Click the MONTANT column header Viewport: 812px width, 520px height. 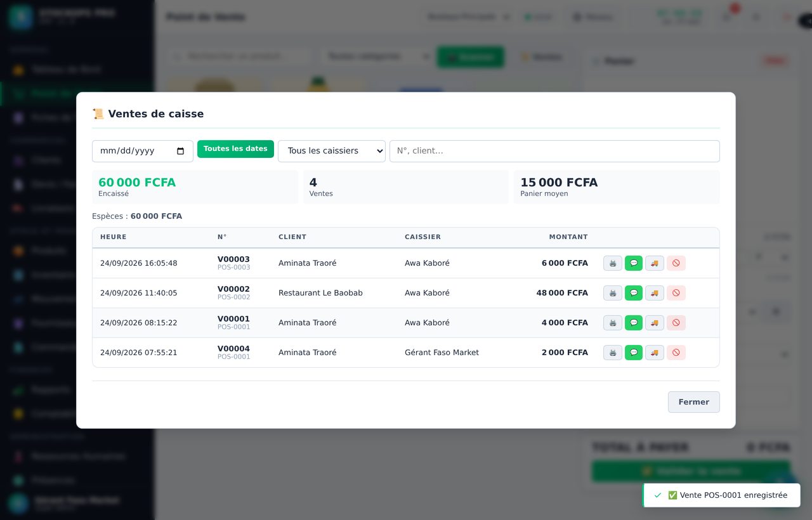click(568, 237)
